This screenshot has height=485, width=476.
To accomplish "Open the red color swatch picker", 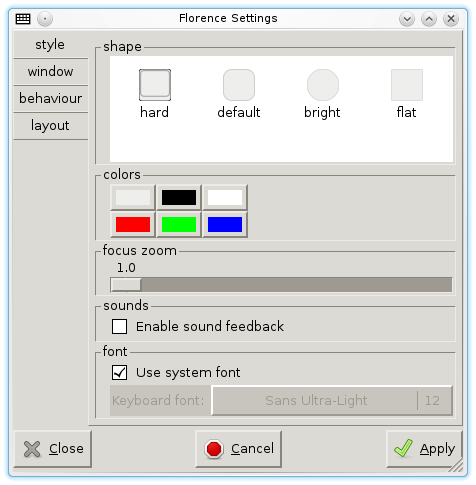I will [x=133, y=224].
